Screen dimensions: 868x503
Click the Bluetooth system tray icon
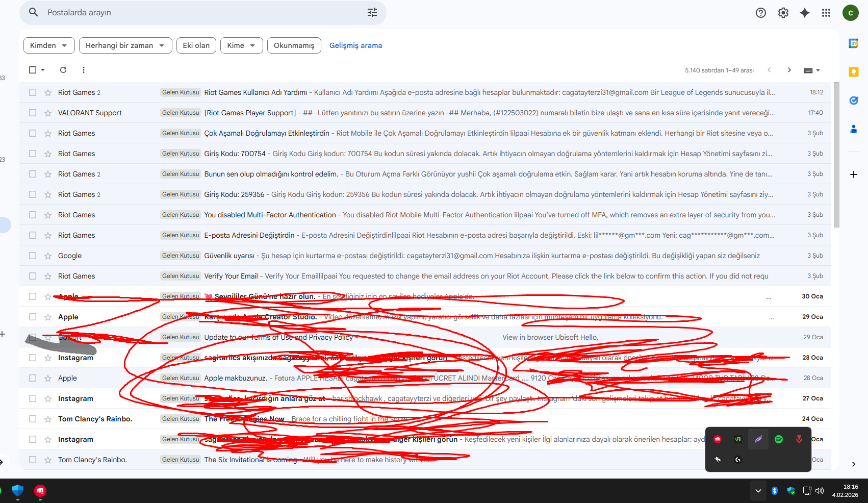774,491
